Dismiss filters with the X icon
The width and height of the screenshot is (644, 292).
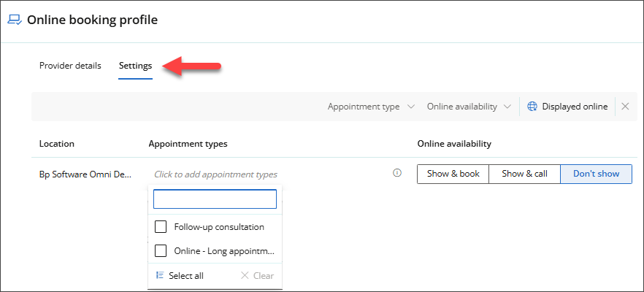pyautogui.click(x=625, y=107)
